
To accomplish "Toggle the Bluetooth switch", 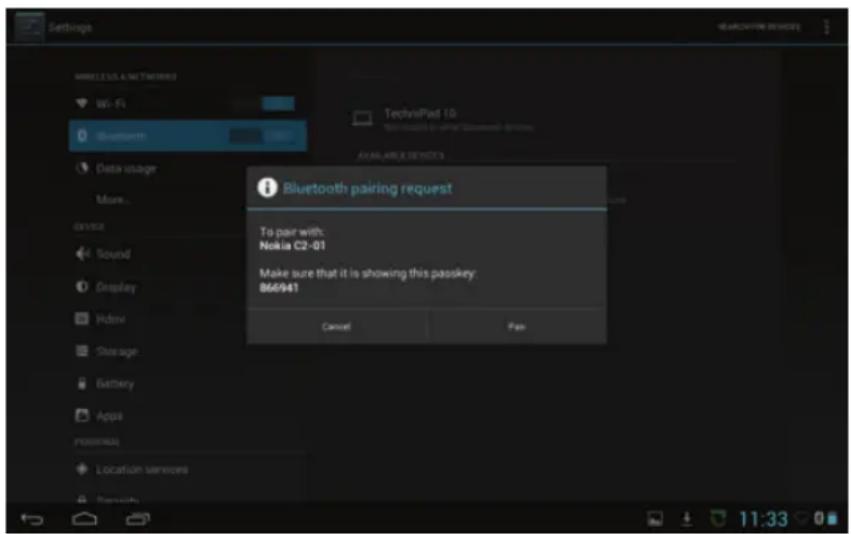I will pos(262,136).
